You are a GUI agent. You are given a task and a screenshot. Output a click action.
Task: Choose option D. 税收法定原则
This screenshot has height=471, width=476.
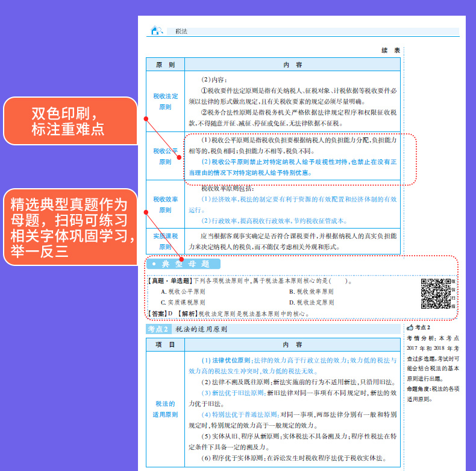coord(312,303)
